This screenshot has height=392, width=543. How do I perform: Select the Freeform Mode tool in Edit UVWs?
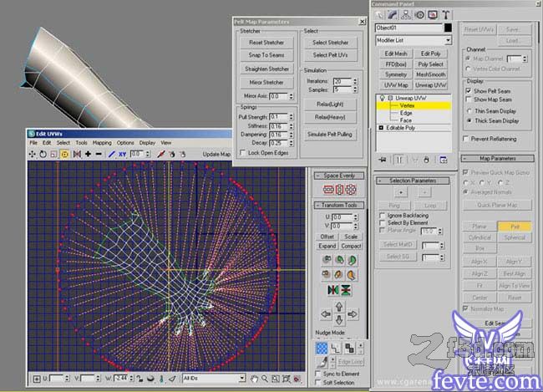coord(64,155)
